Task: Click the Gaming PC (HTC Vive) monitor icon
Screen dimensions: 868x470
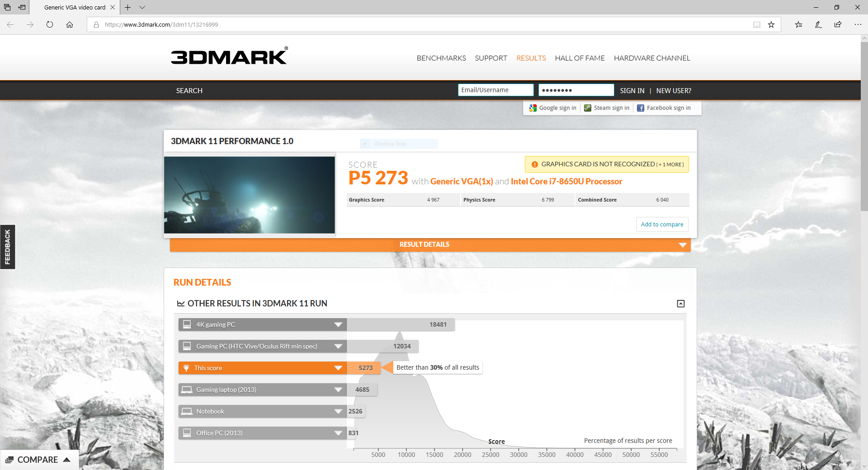Action: pyautogui.click(x=187, y=346)
